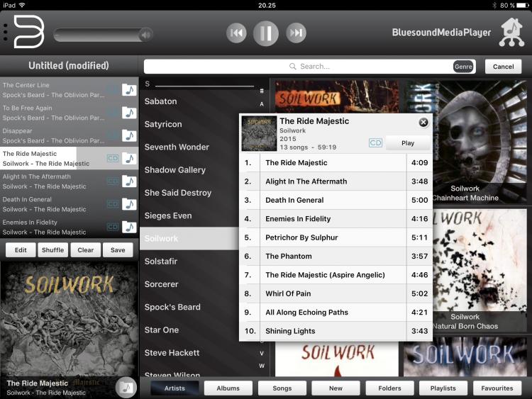Image resolution: width=532 pixels, height=399 pixels.
Task: Tap music note icon for Disappear
Action: pyautogui.click(x=129, y=135)
